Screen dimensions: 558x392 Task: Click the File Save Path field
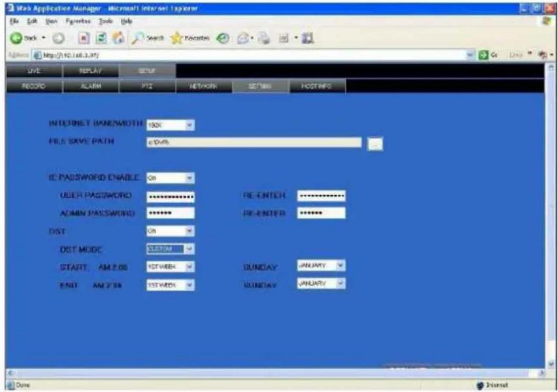(254, 142)
